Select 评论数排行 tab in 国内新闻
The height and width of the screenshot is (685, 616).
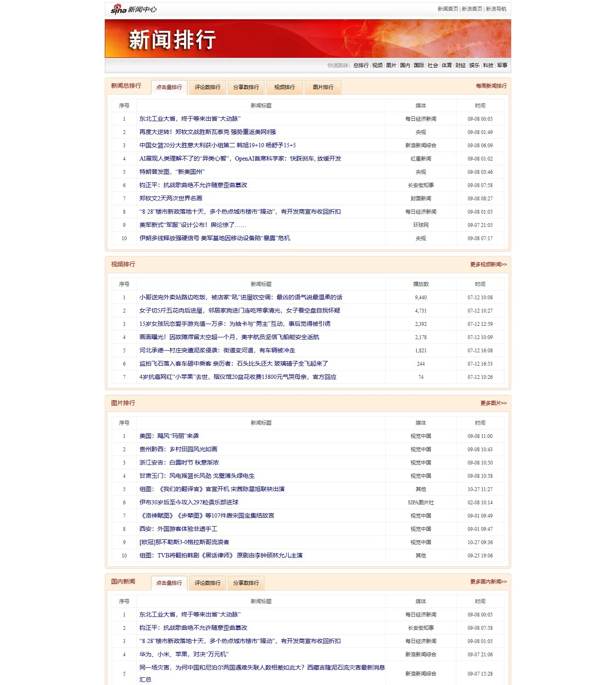(207, 583)
